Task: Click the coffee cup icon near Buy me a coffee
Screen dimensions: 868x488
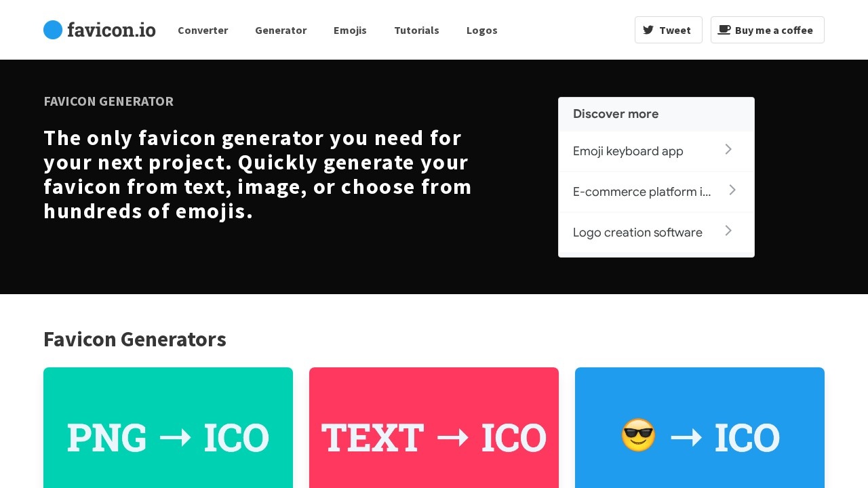Action: point(724,29)
